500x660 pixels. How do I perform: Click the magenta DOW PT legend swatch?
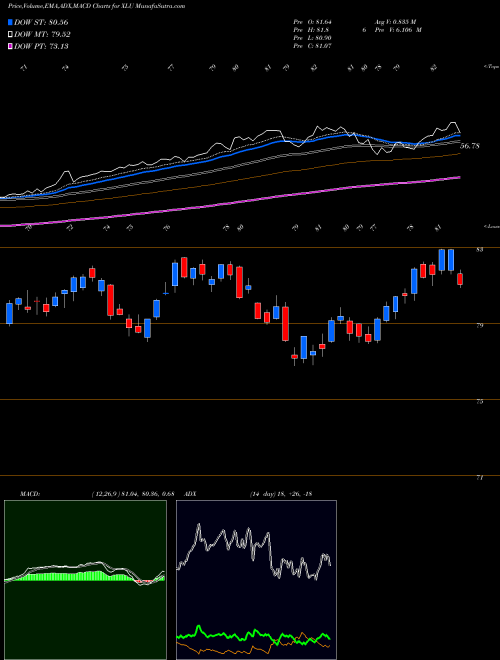10,46
